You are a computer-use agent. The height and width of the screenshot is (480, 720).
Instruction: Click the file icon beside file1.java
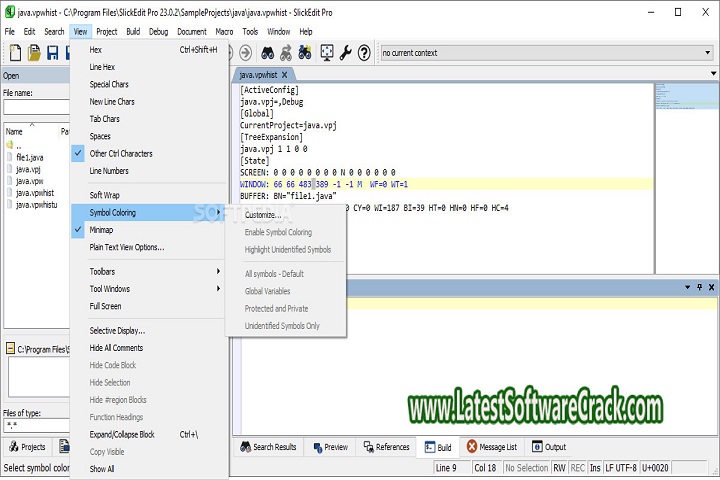pos(10,157)
